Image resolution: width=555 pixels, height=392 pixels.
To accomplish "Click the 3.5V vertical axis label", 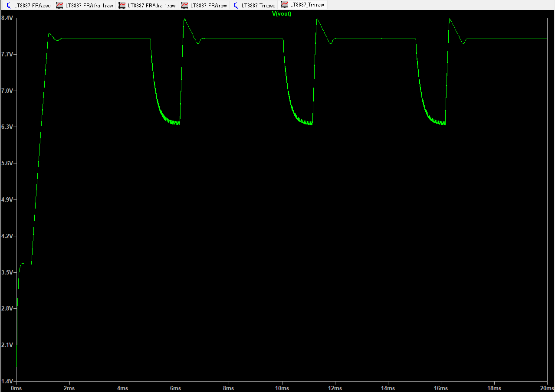I will pyautogui.click(x=7, y=272).
